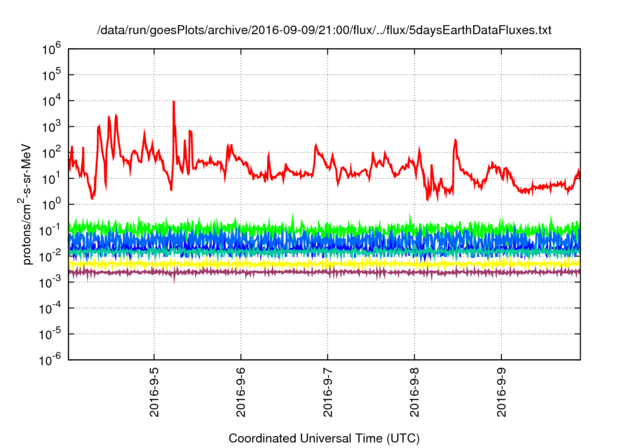This screenshot has width=640, height=448.
Task: Click the x-axis date label 2016-9-7
Action: (x=328, y=393)
